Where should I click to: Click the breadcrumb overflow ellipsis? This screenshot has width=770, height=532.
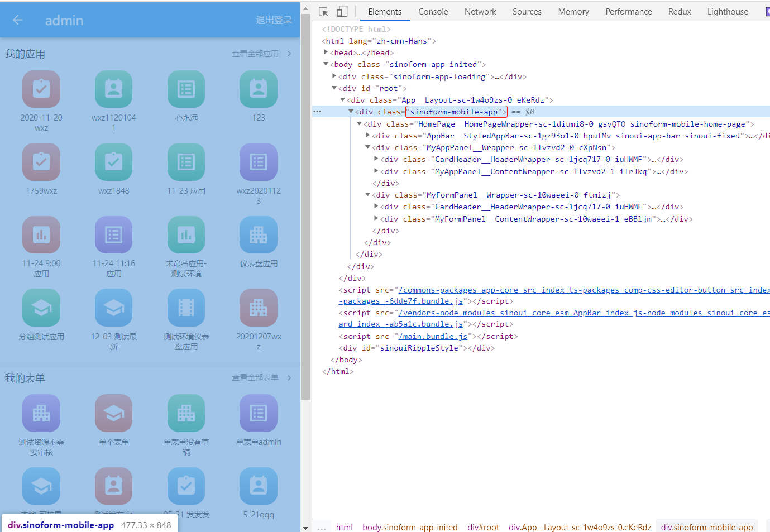(322, 527)
